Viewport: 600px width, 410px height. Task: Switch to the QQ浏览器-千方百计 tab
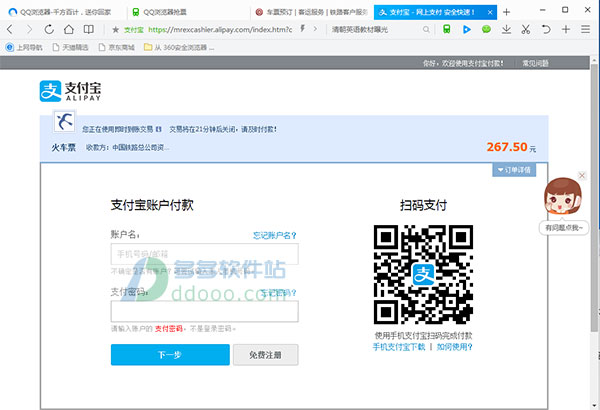click(64, 12)
